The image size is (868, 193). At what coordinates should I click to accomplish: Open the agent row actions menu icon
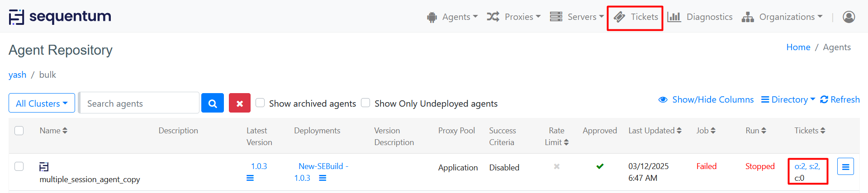point(845,167)
